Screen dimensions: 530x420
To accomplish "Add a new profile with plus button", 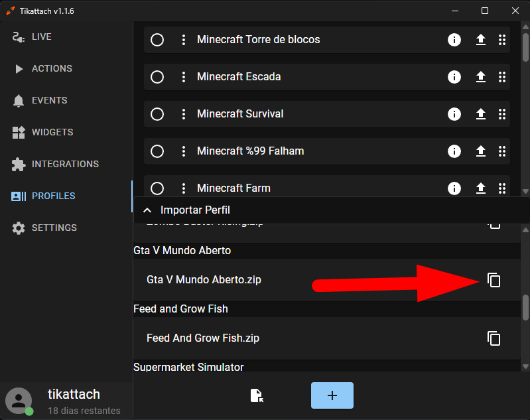I will click(332, 395).
